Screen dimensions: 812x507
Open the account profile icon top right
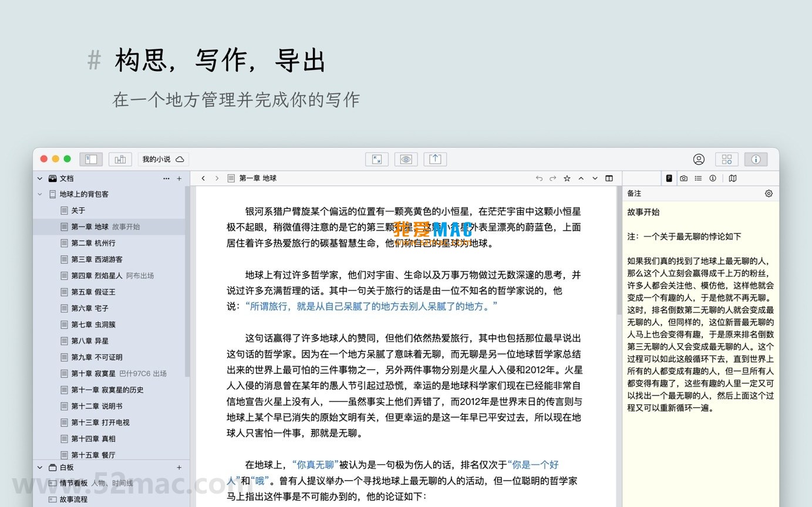(698, 159)
